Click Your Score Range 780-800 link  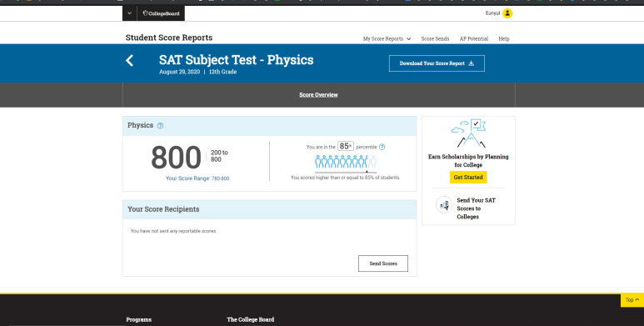point(197,178)
